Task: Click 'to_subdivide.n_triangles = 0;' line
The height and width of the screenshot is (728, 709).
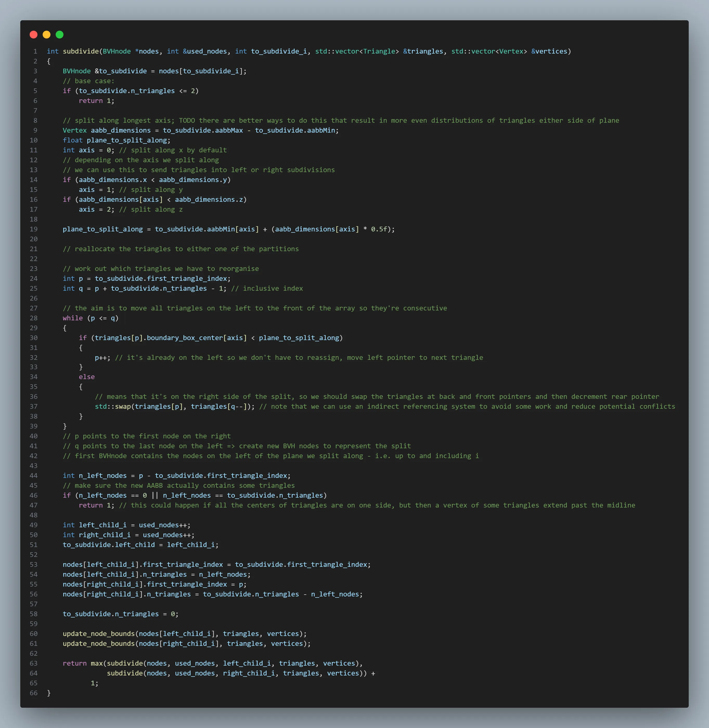Action: [121, 614]
